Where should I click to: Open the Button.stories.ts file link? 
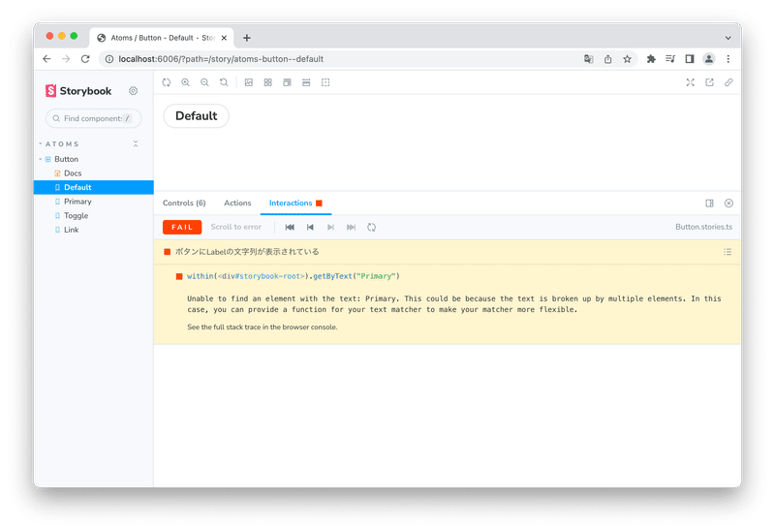pos(704,227)
